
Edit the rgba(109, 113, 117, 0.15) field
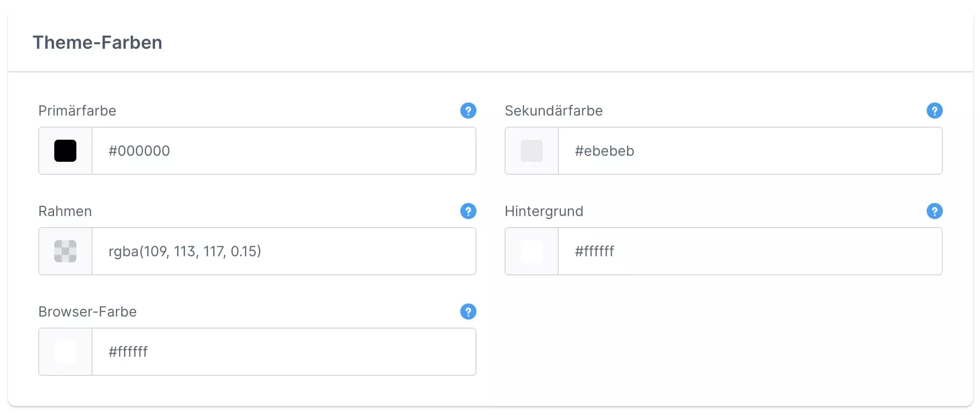pyautogui.click(x=283, y=251)
